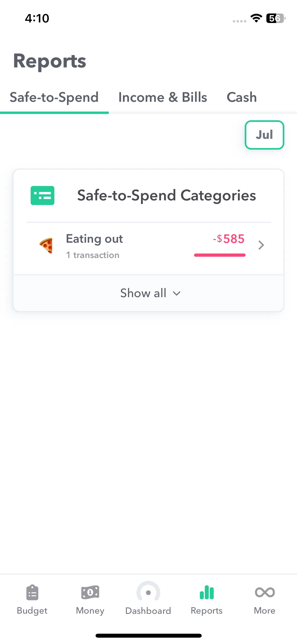Switch to the Cash tab

(242, 97)
